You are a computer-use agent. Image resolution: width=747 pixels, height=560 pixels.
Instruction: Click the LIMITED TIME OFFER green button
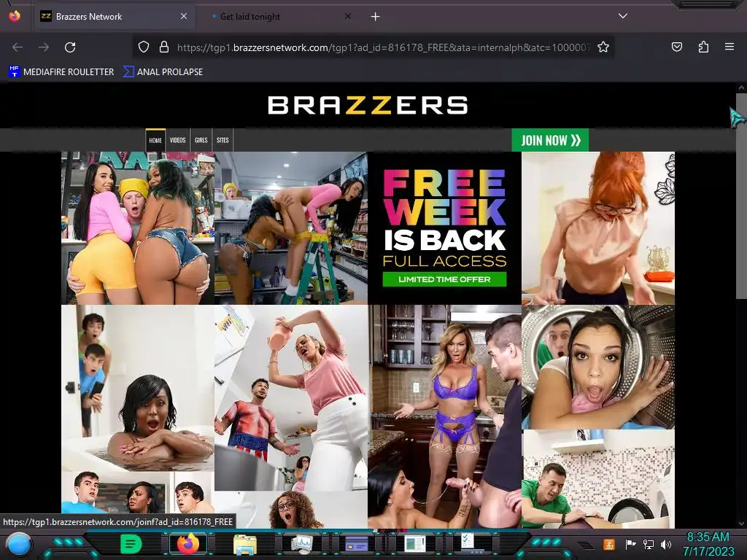tap(444, 279)
